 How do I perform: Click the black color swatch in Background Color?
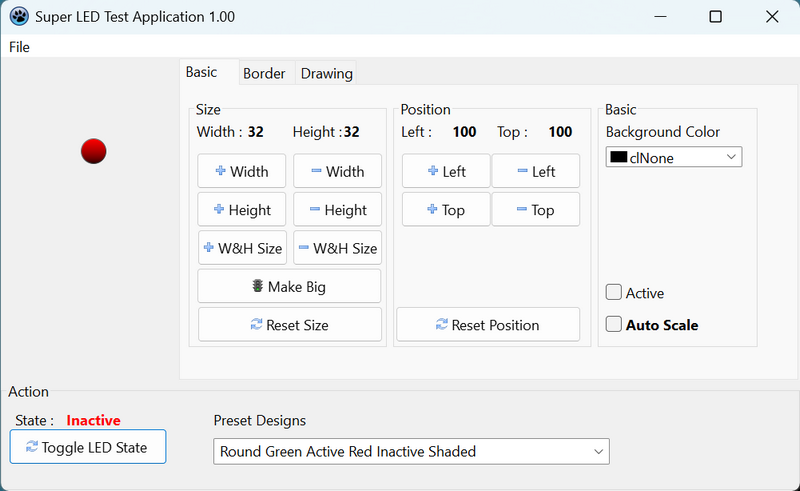coord(618,157)
